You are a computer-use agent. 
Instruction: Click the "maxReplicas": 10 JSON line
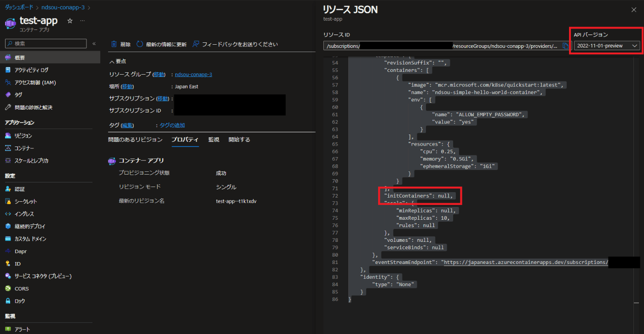click(x=423, y=218)
